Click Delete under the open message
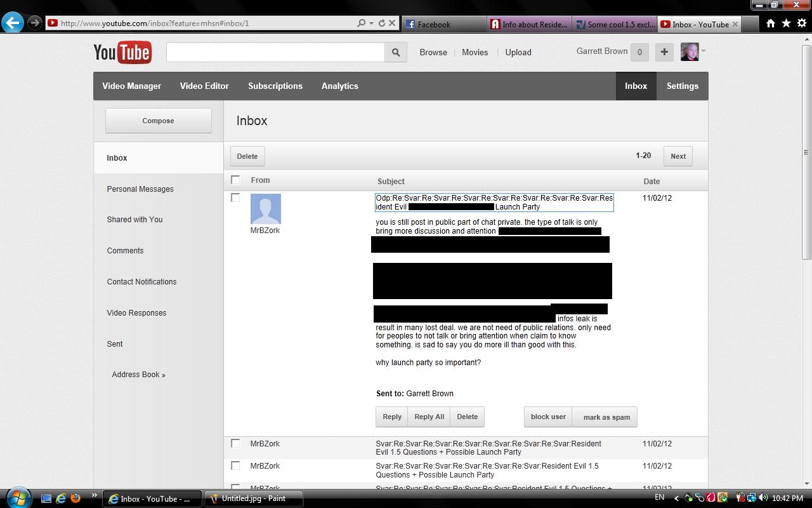Image resolution: width=812 pixels, height=508 pixels. tap(467, 417)
